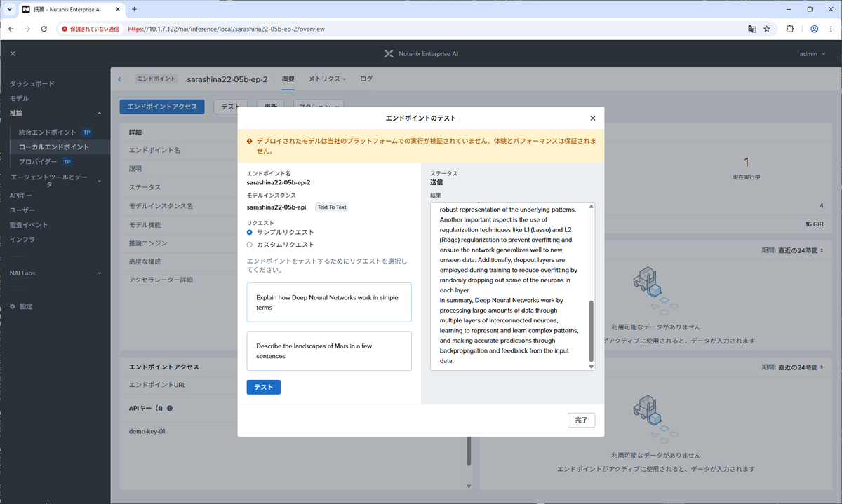842x504 pixels.
Task: Open プロバイダー in the sidebar
Action: [38, 162]
